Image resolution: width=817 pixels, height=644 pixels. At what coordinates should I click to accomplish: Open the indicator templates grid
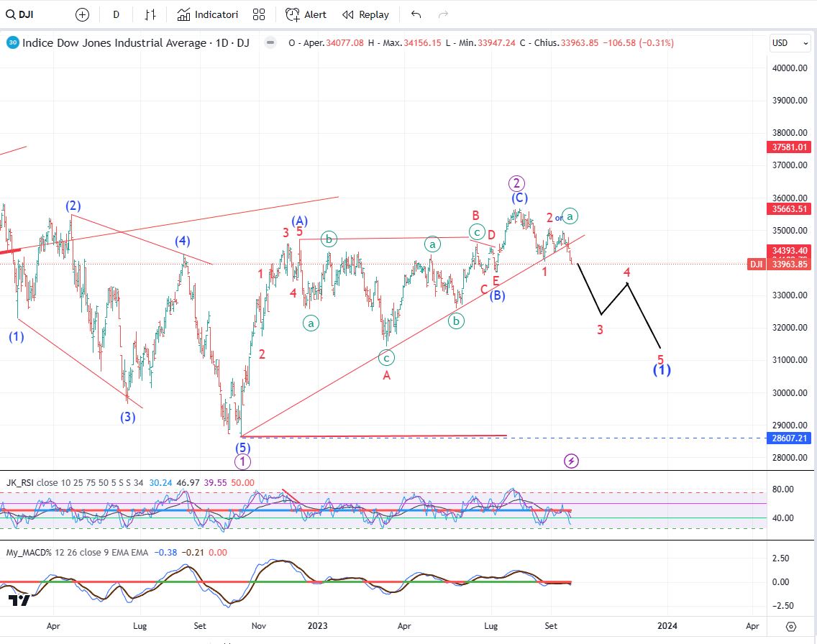point(259,14)
